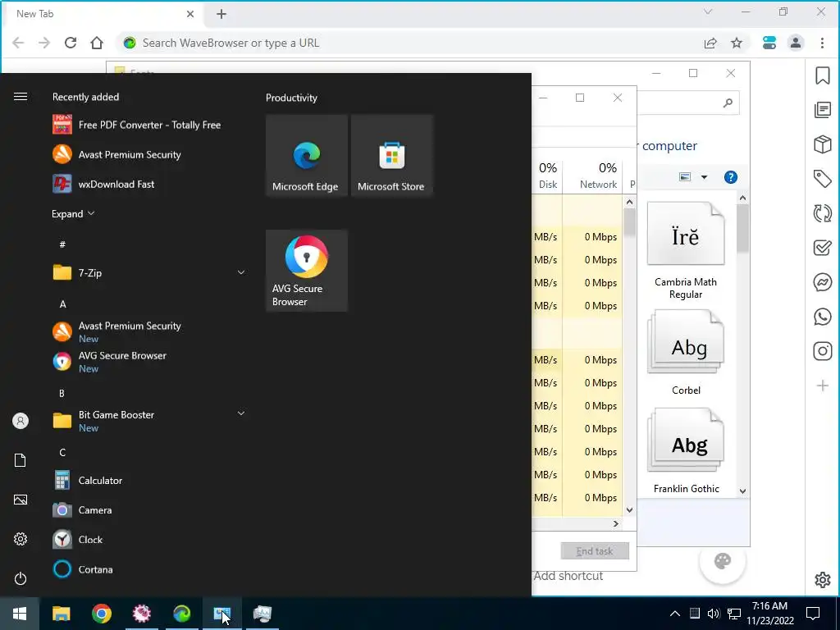Click the Power button in Start
This screenshot has width=840, height=630.
(21, 578)
